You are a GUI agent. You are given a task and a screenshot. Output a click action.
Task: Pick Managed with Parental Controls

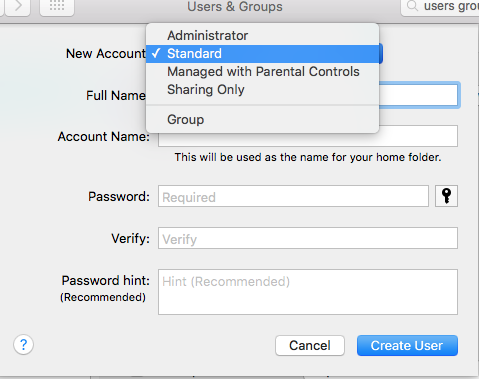[262, 72]
